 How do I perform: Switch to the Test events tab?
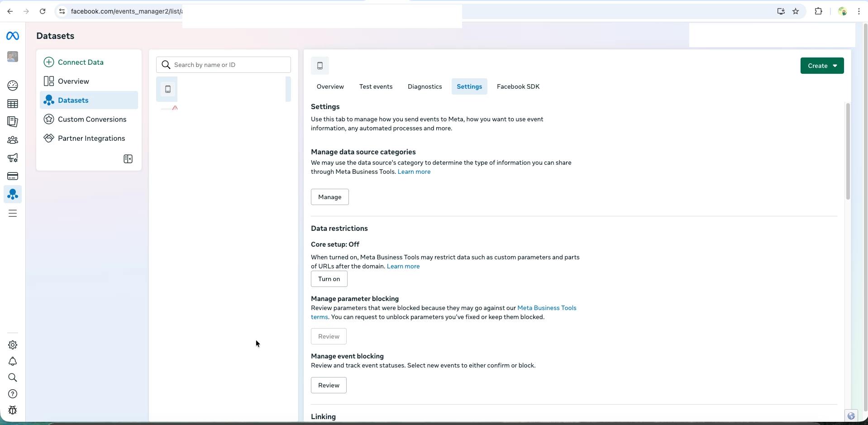tap(376, 86)
